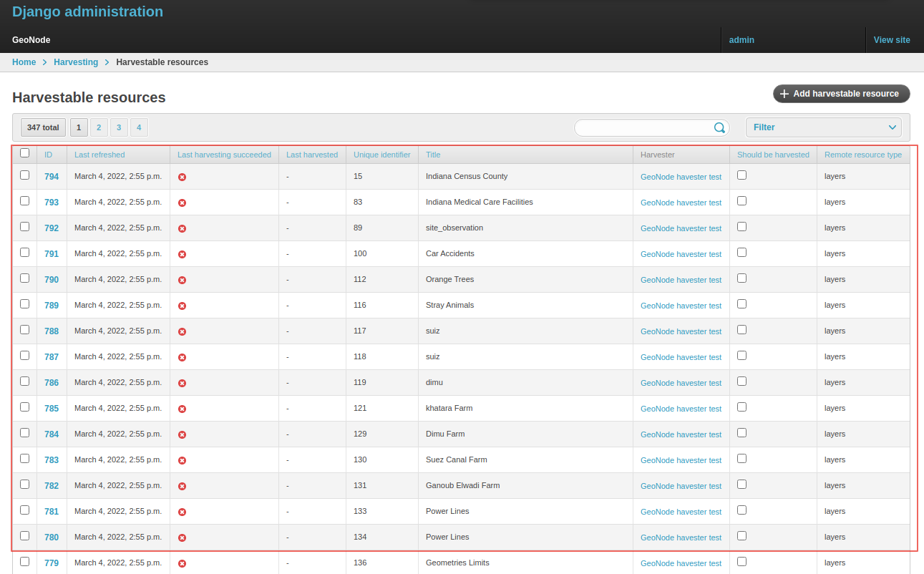Click the Django administration title
924x574 pixels.
(x=87, y=11)
